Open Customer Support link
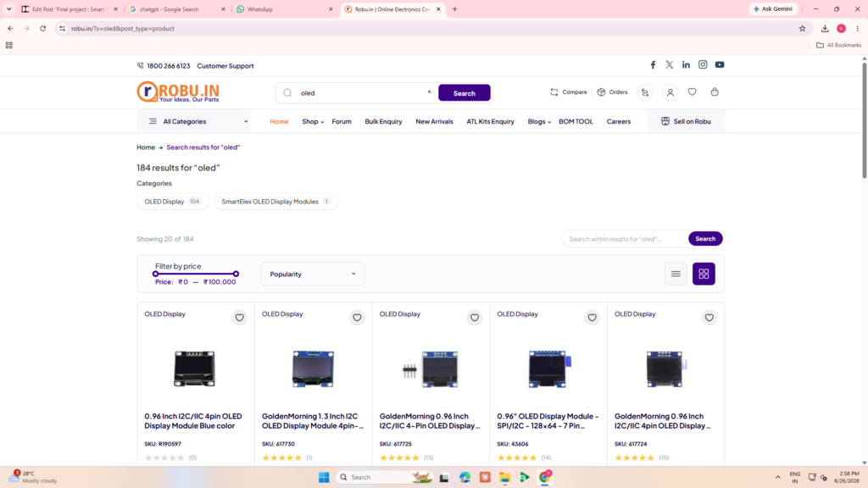This screenshot has width=868, height=488. 225,66
